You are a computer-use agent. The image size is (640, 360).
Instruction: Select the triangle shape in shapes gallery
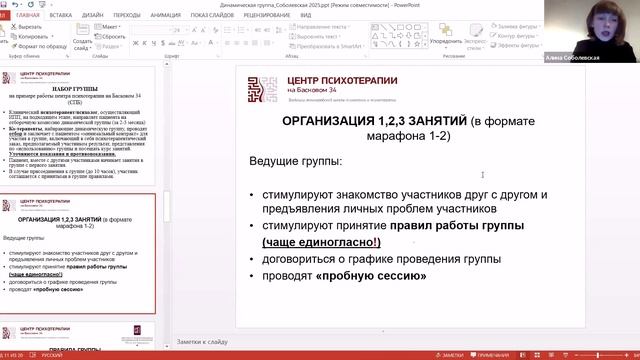tap(375, 36)
